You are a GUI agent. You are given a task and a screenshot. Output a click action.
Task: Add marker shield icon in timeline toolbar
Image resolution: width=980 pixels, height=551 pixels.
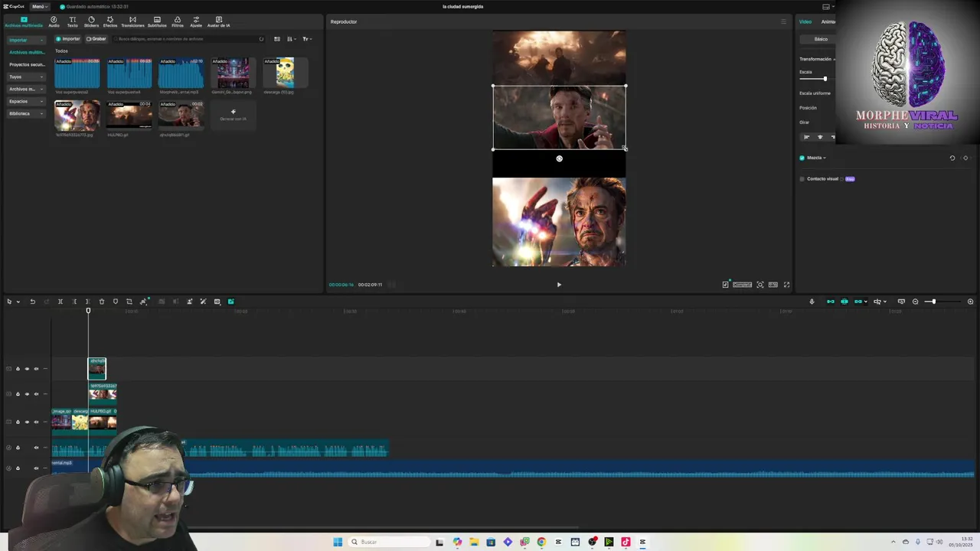(116, 302)
